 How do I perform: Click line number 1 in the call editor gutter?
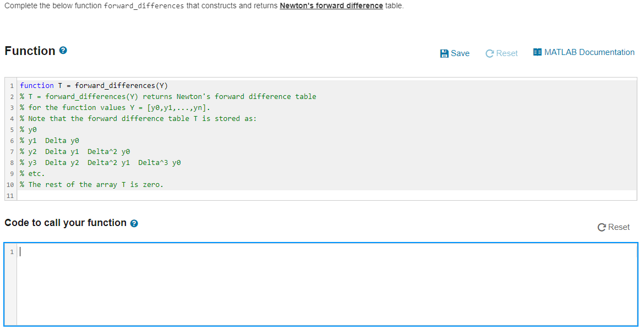click(12, 251)
